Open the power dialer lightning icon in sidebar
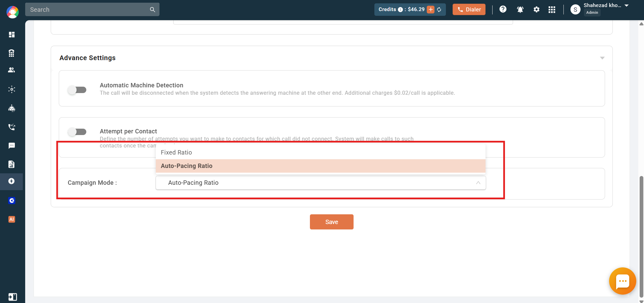This screenshot has width=644, height=303. [x=12, y=181]
